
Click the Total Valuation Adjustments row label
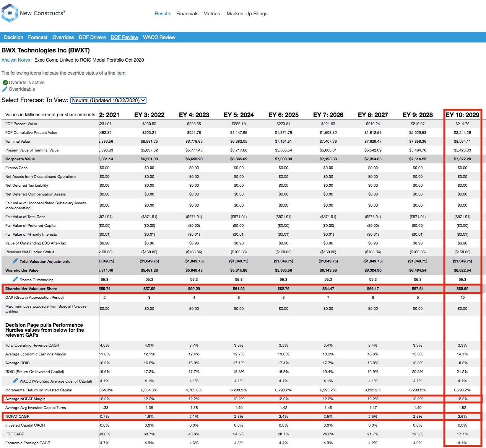tap(45, 262)
